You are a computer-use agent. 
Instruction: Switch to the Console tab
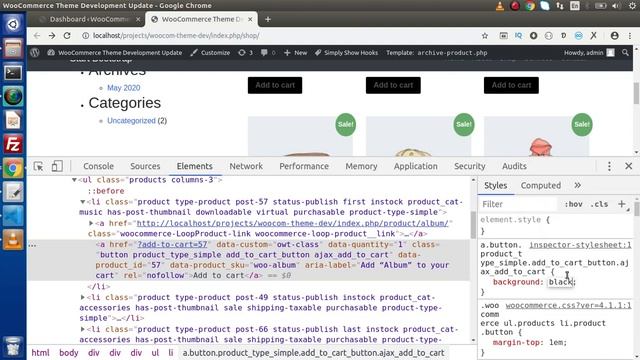pos(98,166)
